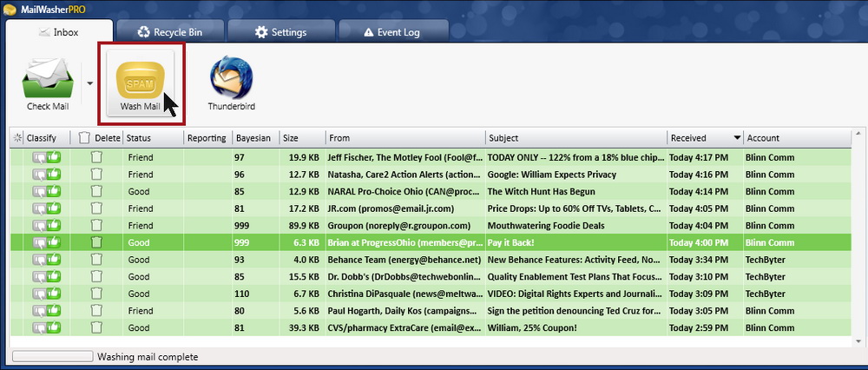Viewport: 868px width, 370px height.
Task: Click the washing mail progress bar
Action: pos(53,356)
